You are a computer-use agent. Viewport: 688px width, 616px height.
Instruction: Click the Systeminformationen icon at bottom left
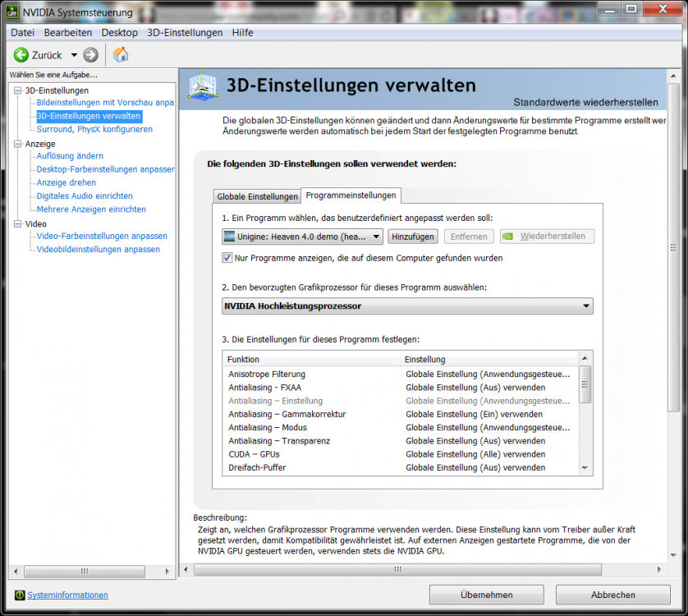click(x=20, y=595)
